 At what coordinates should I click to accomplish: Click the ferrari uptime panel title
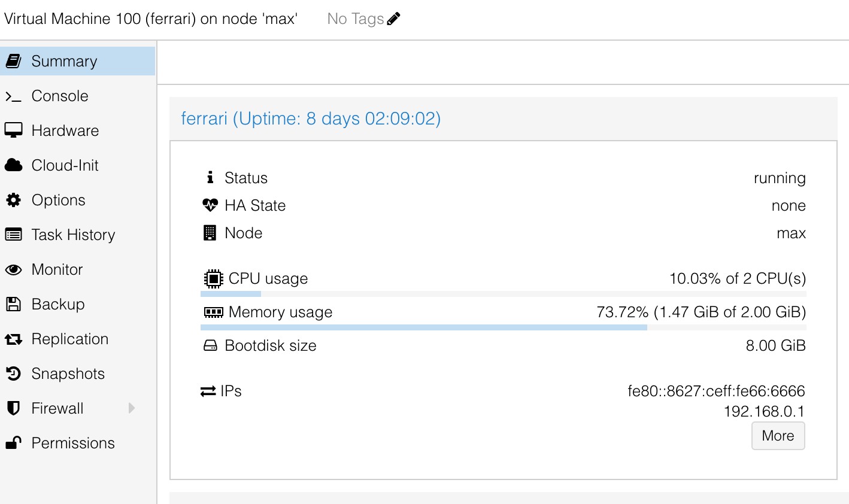311,119
